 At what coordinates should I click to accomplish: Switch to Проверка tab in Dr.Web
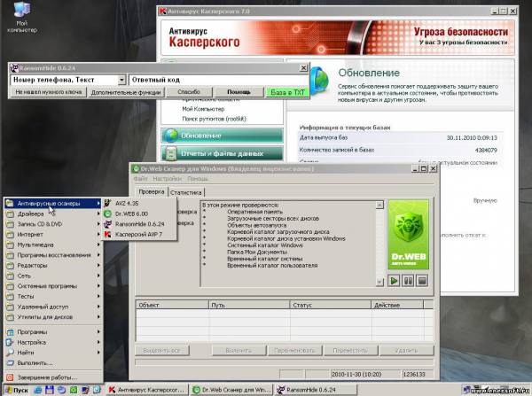tap(152, 191)
